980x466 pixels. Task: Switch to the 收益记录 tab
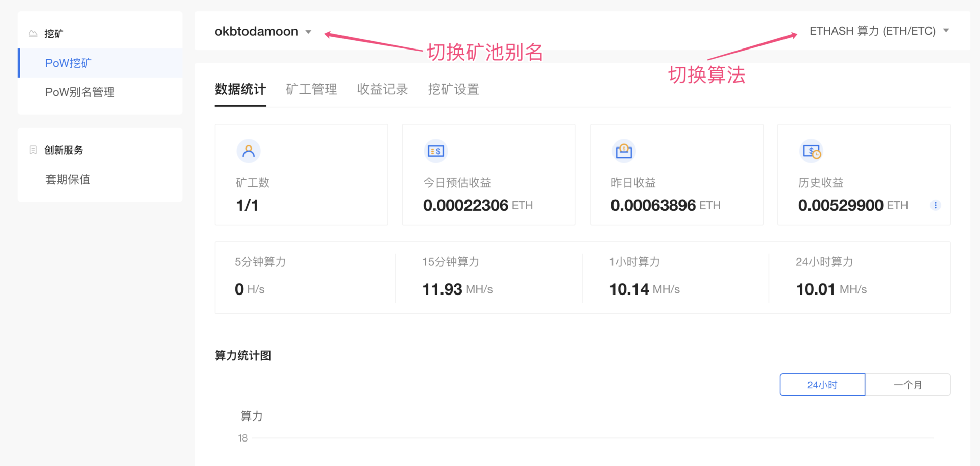382,90
